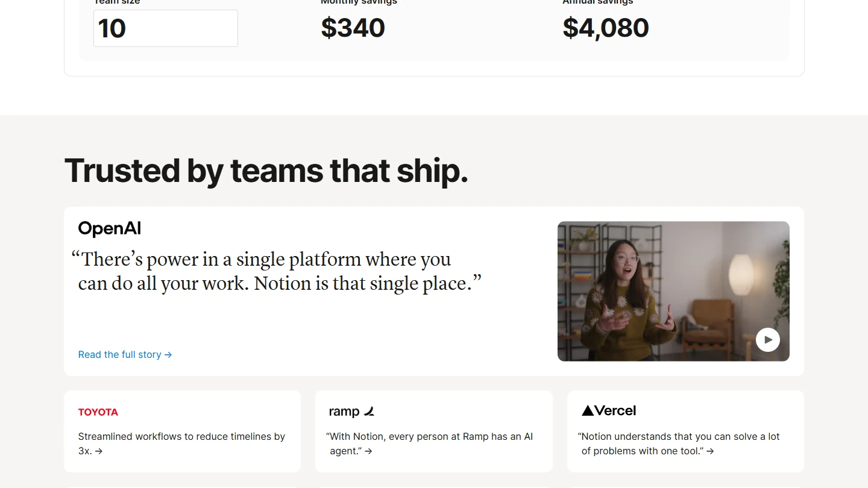Open the OpenAI interview video thumbnail
Viewport: 868px width, 488px height.
tap(673, 291)
